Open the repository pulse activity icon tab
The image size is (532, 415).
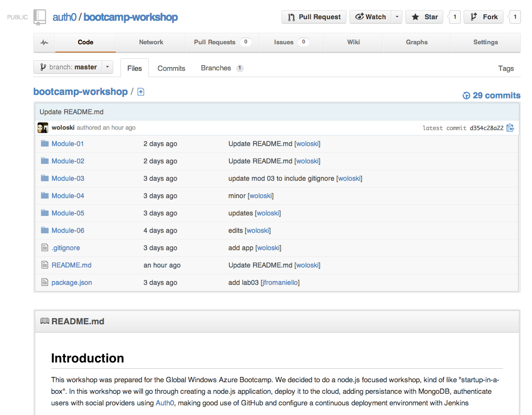coord(44,43)
